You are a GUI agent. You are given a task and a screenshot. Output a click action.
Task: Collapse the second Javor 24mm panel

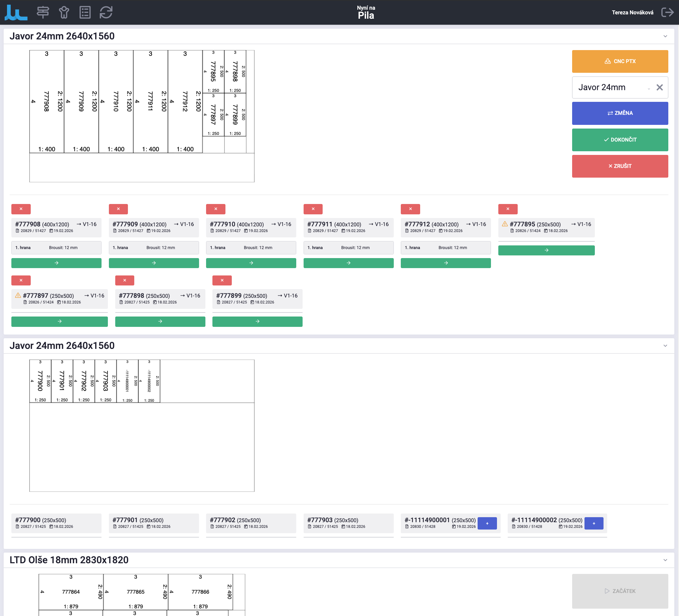tap(665, 346)
